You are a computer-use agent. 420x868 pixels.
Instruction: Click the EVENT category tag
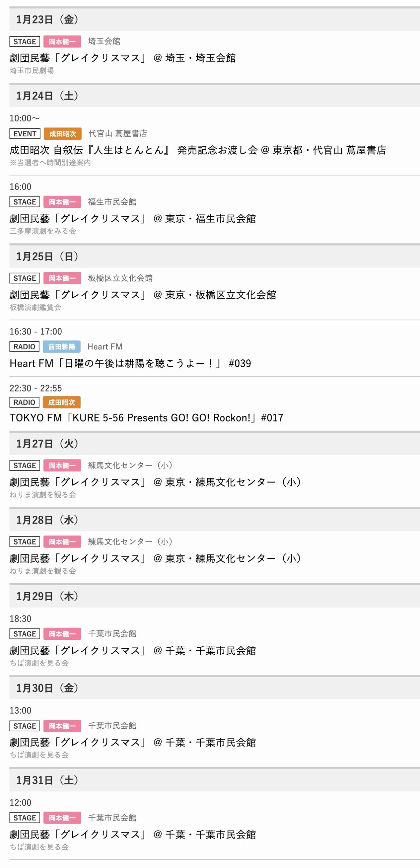tap(25, 134)
